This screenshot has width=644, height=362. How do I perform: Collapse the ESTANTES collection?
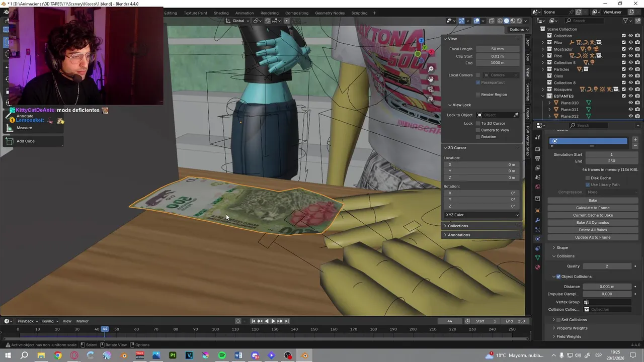click(x=543, y=96)
